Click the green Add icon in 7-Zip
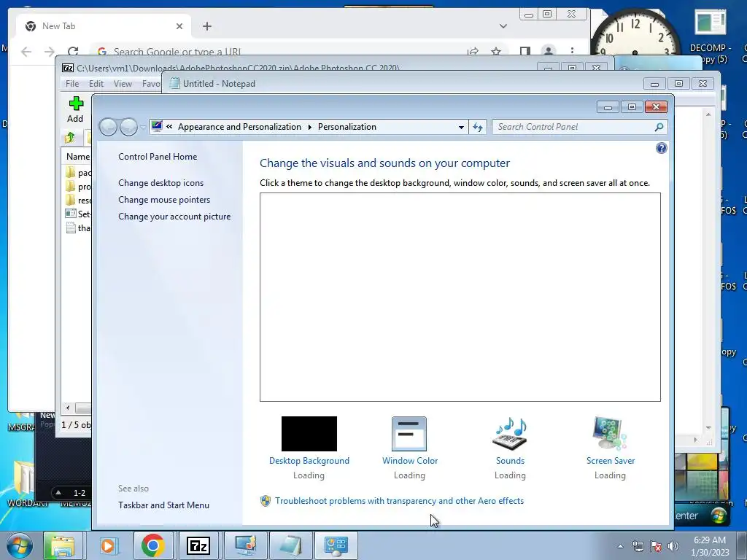The width and height of the screenshot is (747, 560). 76,104
